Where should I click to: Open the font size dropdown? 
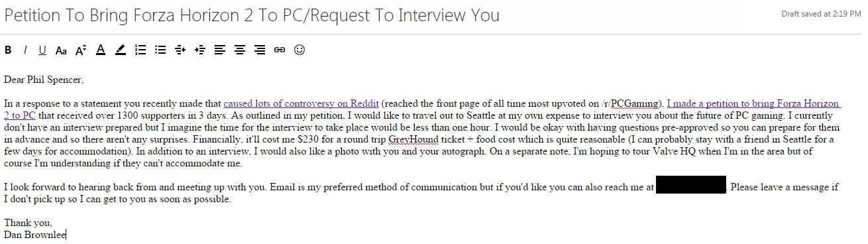coord(81,50)
